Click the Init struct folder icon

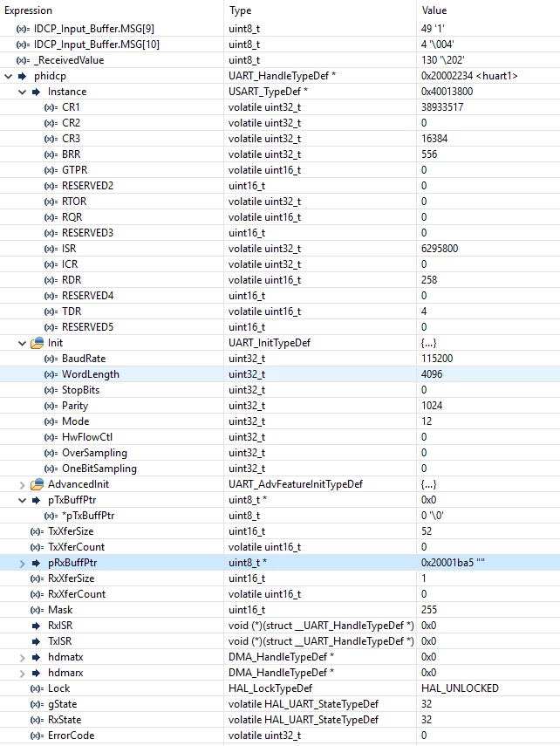38,343
